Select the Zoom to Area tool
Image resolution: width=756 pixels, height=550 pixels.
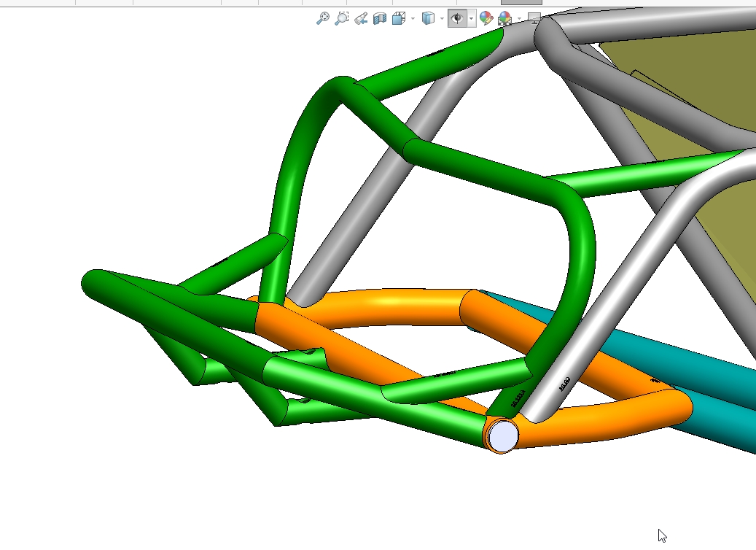(x=341, y=18)
